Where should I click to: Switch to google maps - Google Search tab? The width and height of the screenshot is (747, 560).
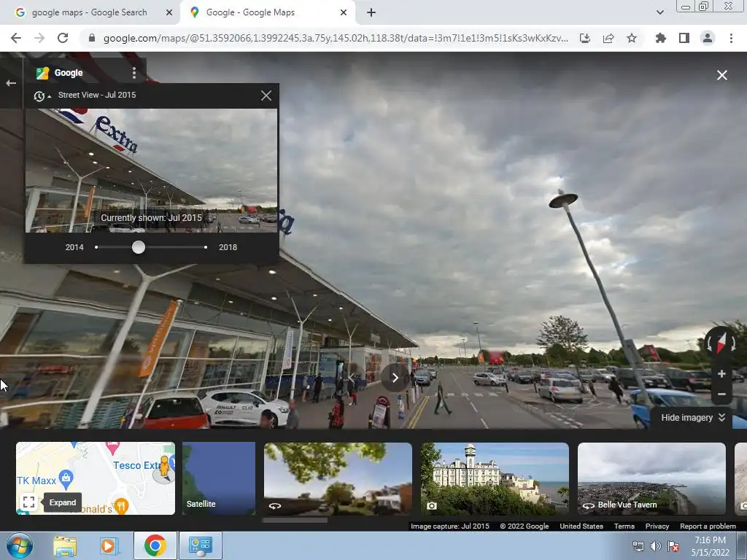[90, 12]
